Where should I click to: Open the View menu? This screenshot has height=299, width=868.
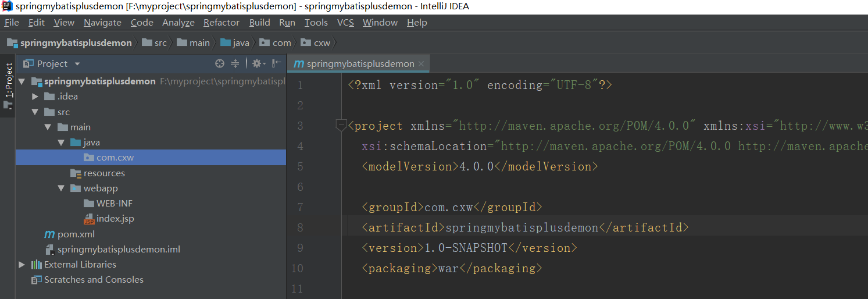click(64, 22)
